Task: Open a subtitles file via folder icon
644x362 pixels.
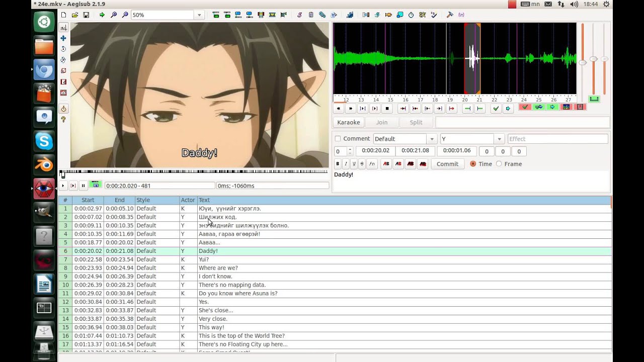Action: 74,15
